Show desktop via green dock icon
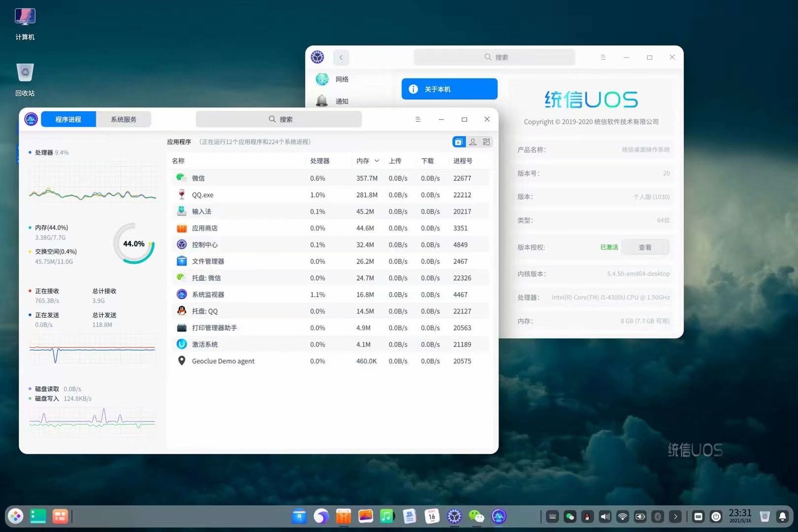Screen dimensions: 798x532 click(38, 516)
